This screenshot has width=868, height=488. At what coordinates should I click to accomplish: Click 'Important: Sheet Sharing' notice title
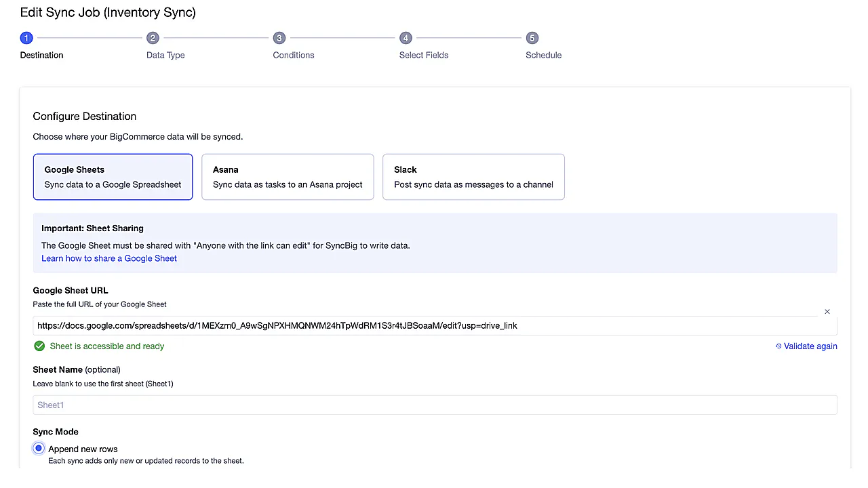point(92,228)
